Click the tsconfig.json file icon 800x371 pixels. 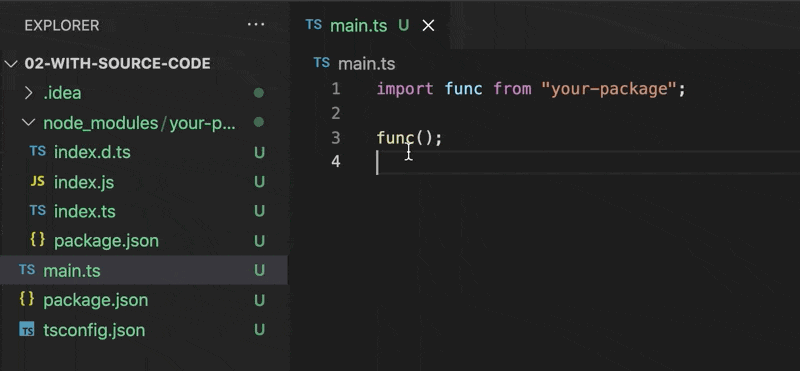[x=27, y=330]
